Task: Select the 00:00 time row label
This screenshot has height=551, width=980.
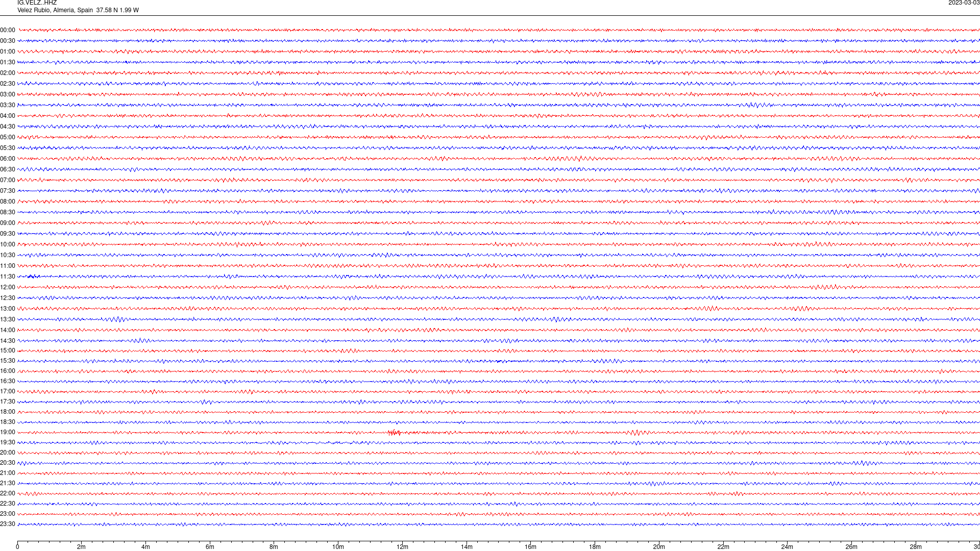Action: [8, 30]
